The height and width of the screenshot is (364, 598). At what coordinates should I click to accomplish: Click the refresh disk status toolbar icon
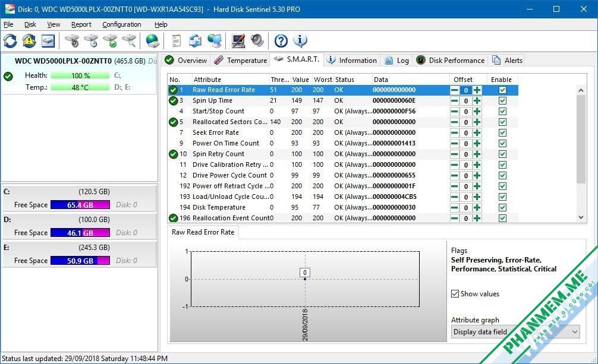click(x=10, y=41)
